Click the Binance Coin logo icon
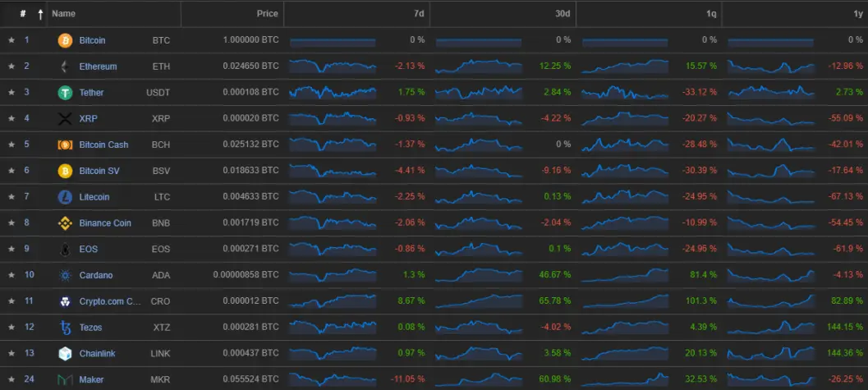The image size is (868, 390). [x=66, y=223]
